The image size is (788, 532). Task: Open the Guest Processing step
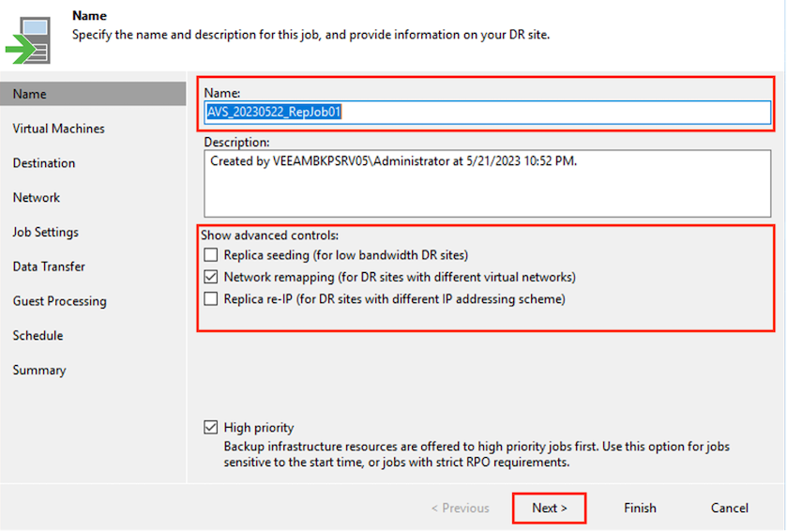pos(59,301)
